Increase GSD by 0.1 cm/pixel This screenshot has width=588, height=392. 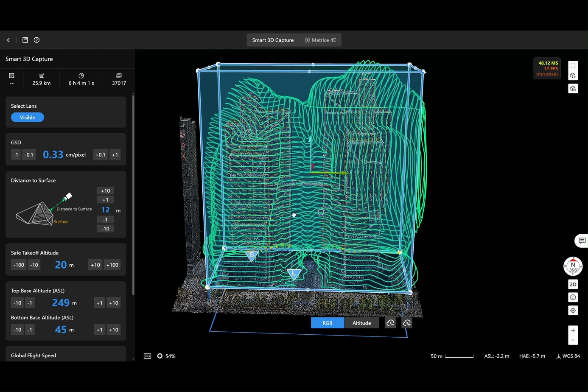pyautogui.click(x=100, y=155)
